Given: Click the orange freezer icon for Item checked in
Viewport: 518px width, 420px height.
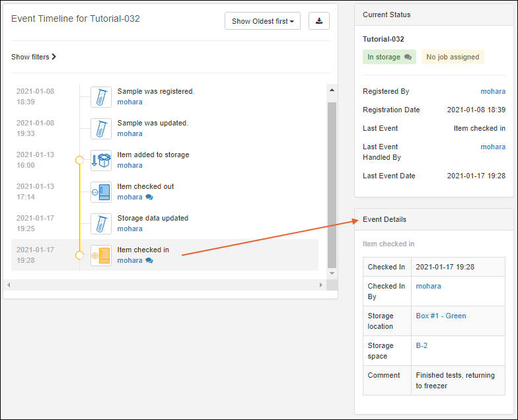Looking at the screenshot, I should click(101, 256).
